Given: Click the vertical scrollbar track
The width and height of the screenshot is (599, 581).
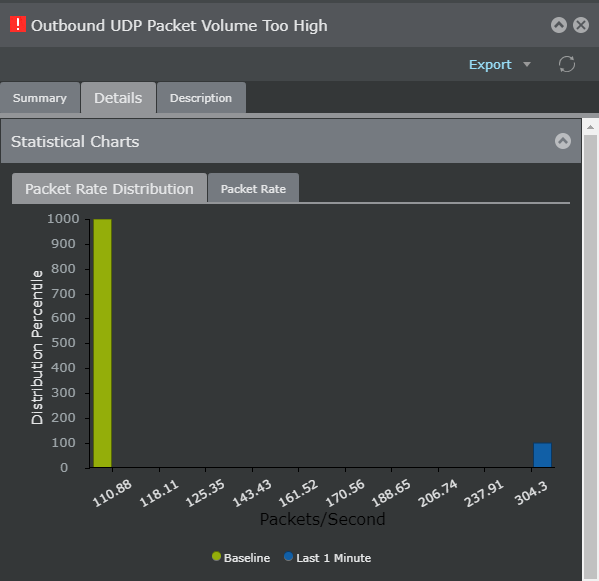Looking at the screenshot, I should [590, 357].
